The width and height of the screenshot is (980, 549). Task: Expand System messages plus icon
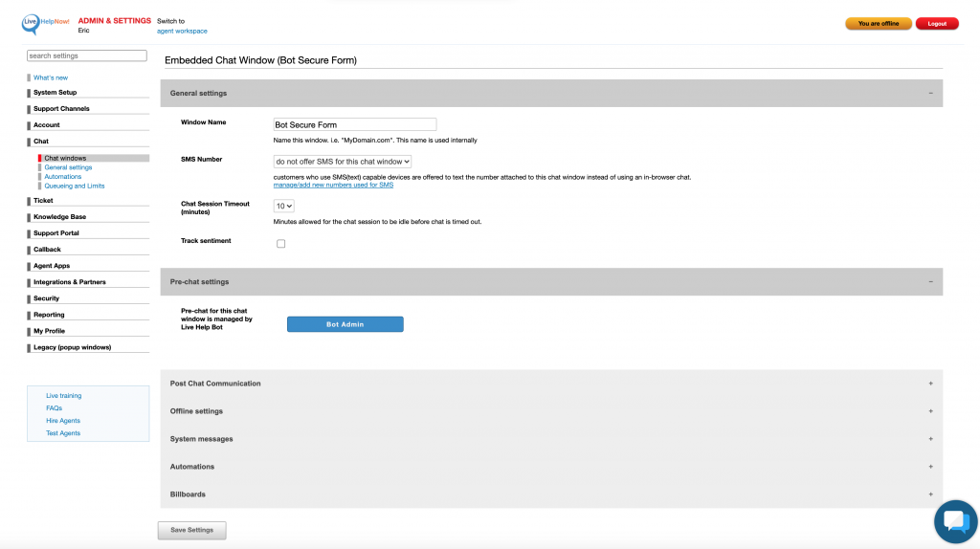[930, 439]
